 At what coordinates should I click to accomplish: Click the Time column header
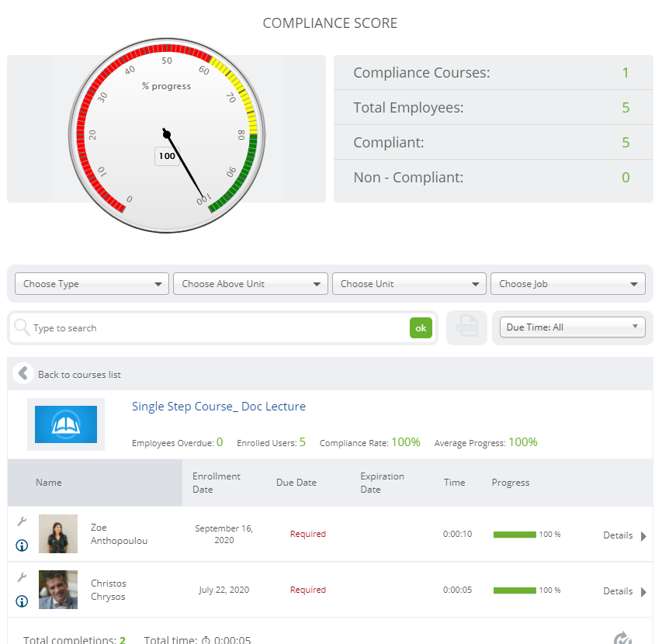454,483
